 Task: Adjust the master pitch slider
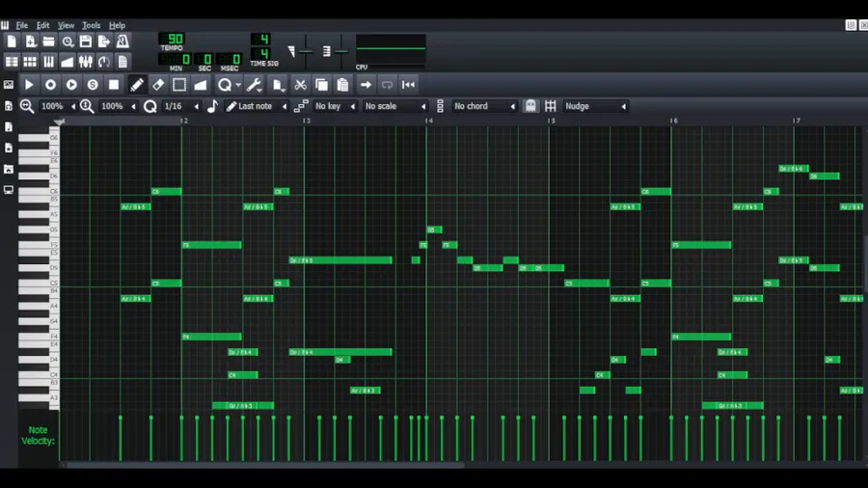pos(341,51)
